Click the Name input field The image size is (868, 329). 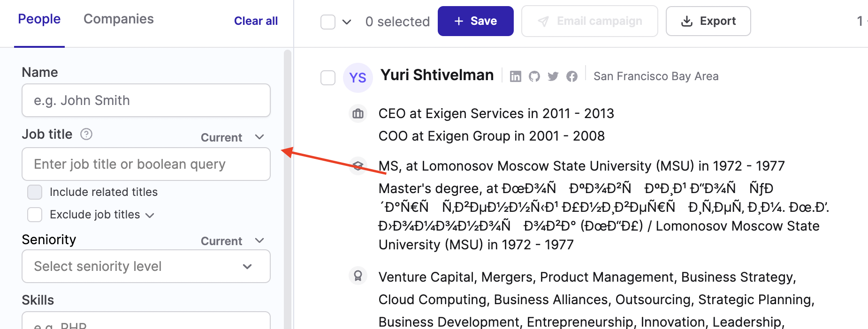tap(146, 100)
